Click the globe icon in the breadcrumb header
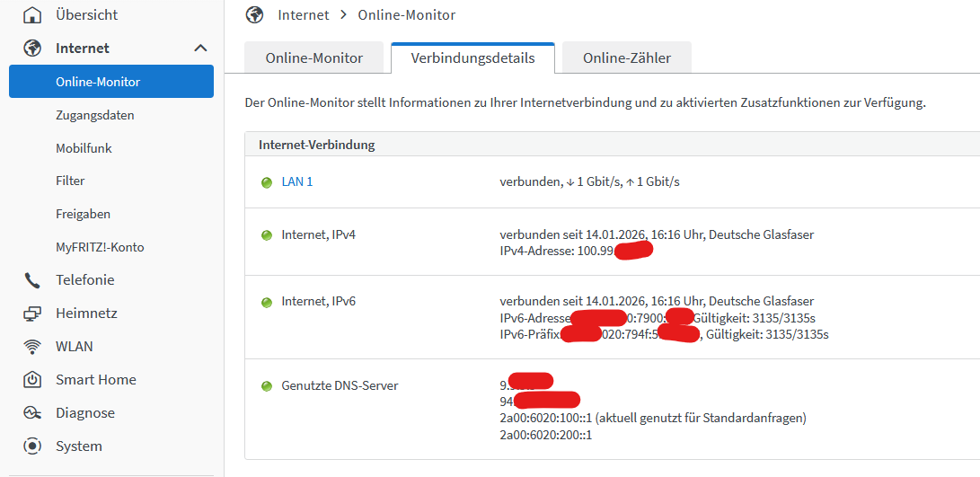Image resolution: width=980 pixels, height=477 pixels. (254, 15)
